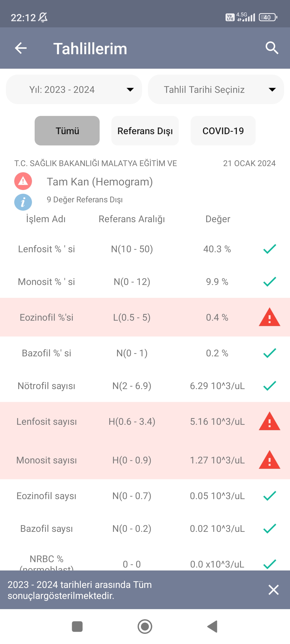The width and height of the screenshot is (290, 644).
Task: Tap warning triangle on Monosit sayısı row
Action: click(269, 460)
